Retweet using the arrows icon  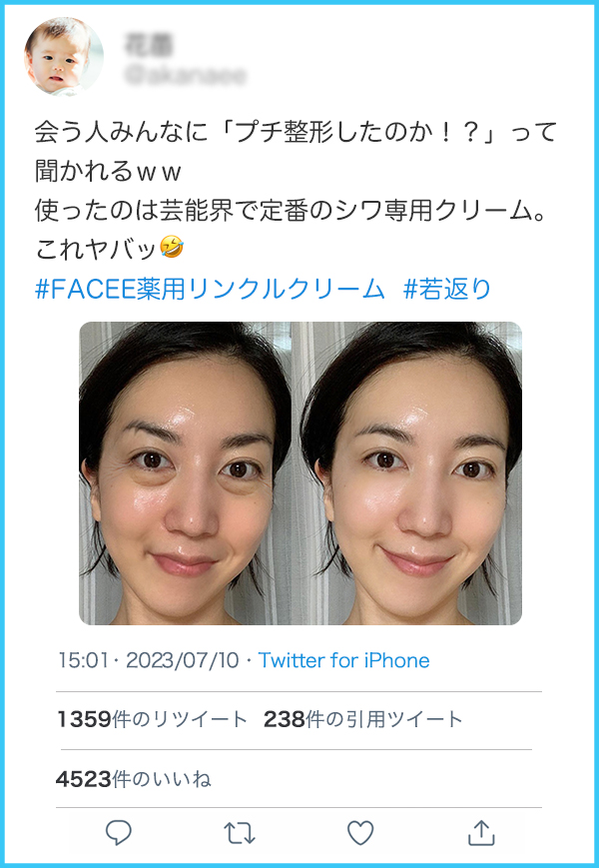pos(239,833)
